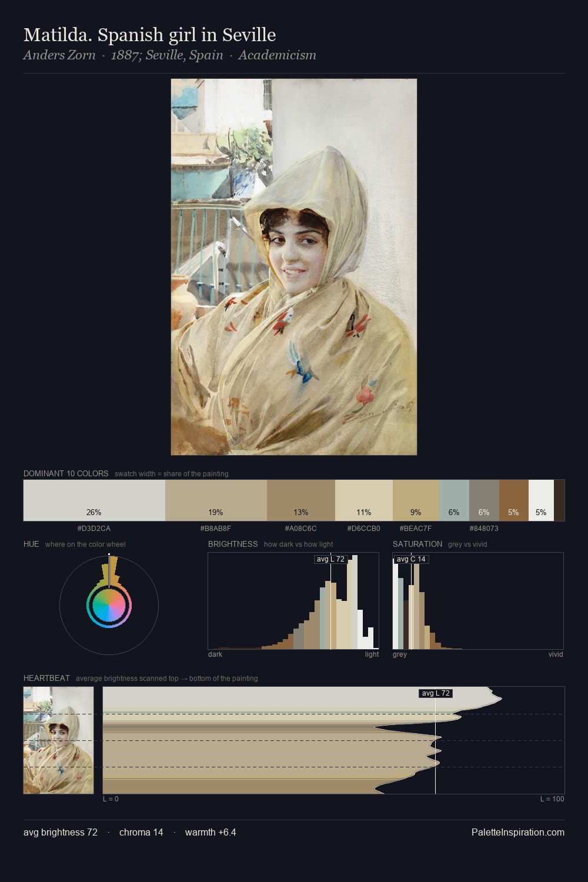Click the saturation histogram chart
588x882 pixels.
click(478, 601)
